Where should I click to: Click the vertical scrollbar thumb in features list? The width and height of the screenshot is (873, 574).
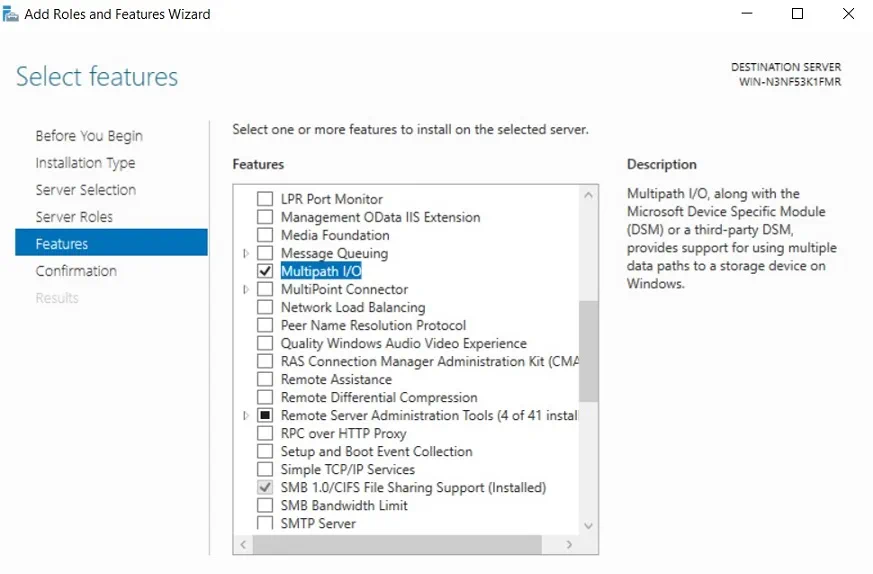pos(588,350)
